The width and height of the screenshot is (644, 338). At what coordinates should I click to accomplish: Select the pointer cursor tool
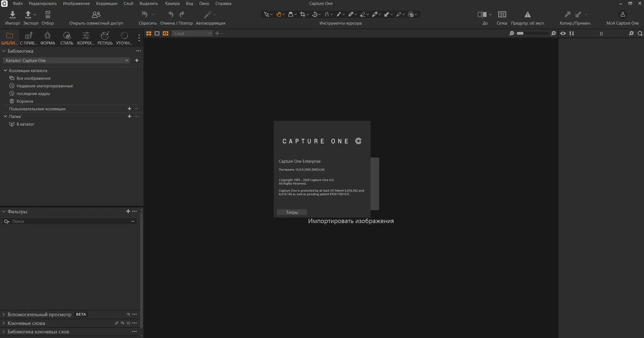(x=266, y=14)
